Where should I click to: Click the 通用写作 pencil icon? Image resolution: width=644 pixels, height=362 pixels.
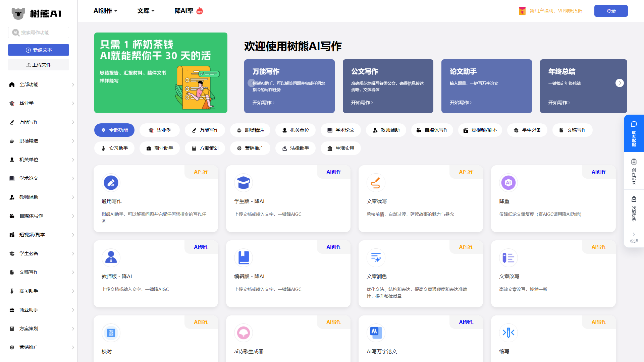pyautogui.click(x=111, y=183)
